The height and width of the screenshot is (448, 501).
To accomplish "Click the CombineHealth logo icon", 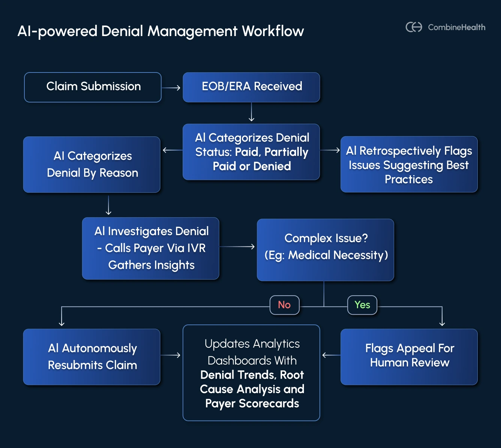I will [x=414, y=27].
